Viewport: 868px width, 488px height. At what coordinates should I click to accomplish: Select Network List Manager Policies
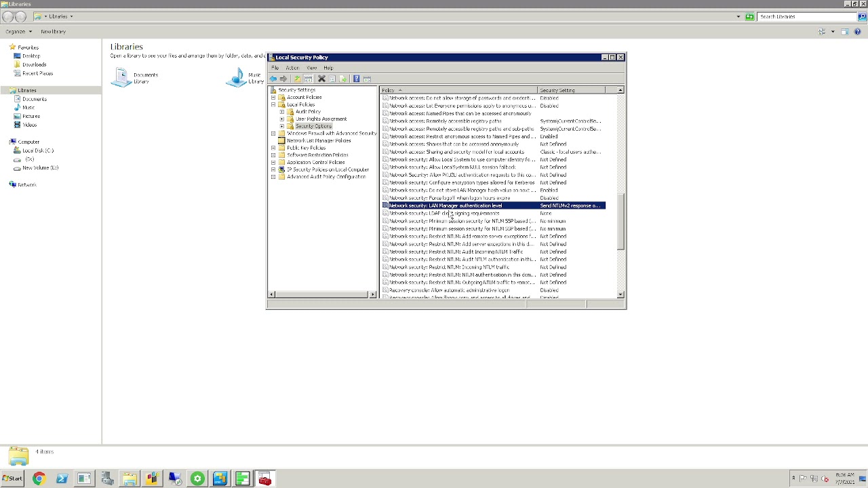click(x=319, y=141)
